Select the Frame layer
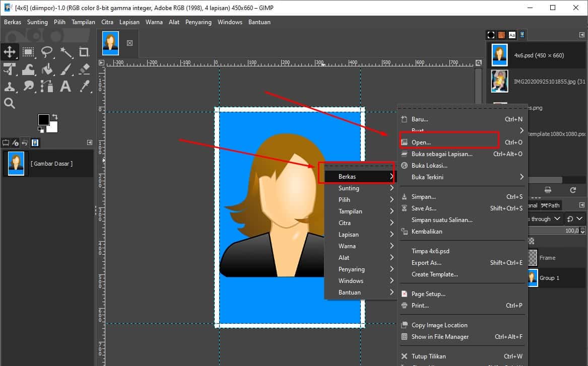This screenshot has width=588, height=366. click(x=557, y=258)
